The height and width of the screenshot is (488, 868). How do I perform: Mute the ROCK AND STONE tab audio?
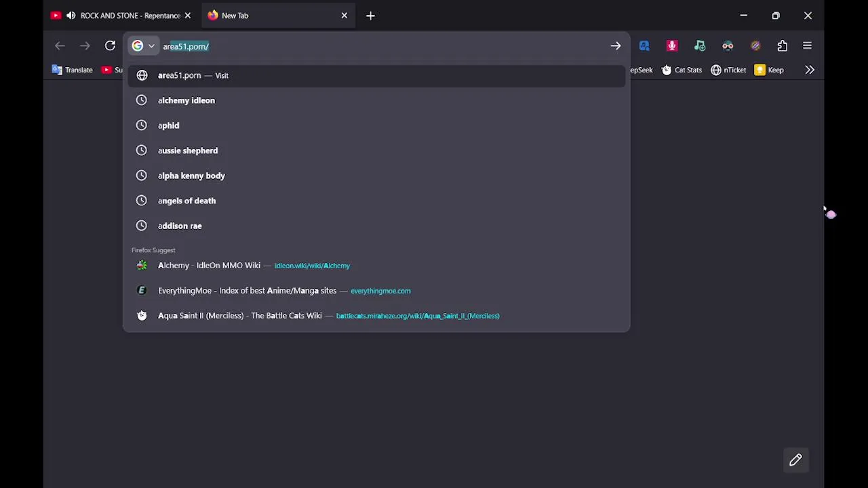tap(71, 16)
